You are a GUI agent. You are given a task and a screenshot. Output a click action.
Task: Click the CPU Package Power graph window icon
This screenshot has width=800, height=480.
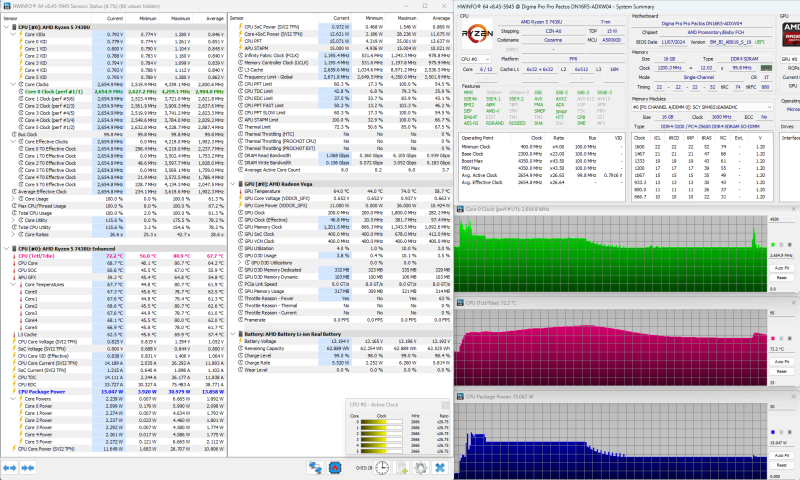460,396
